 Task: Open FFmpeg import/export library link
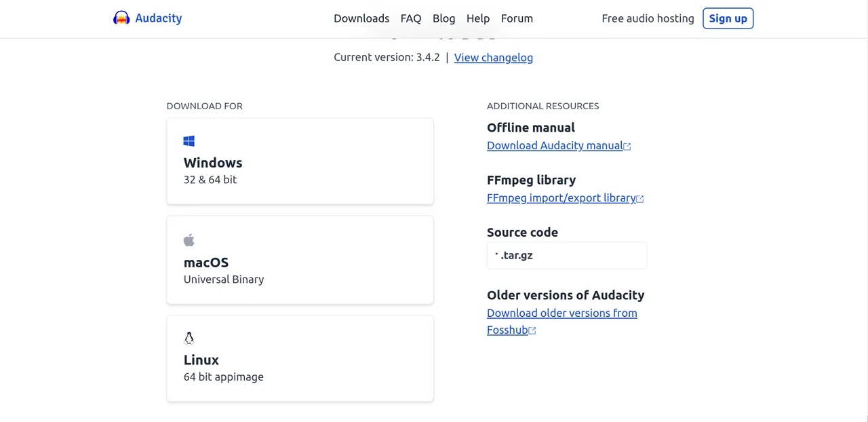(561, 197)
